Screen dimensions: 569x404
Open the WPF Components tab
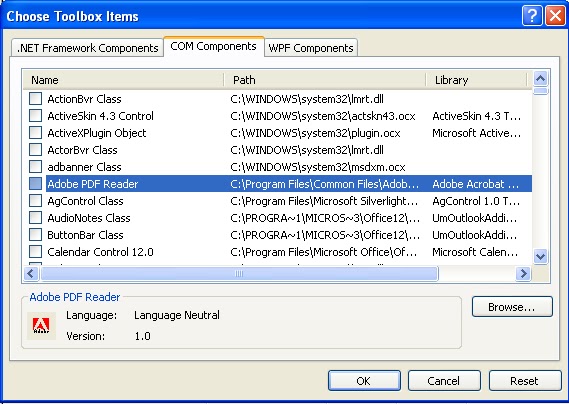pyautogui.click(x=311, y=48)
